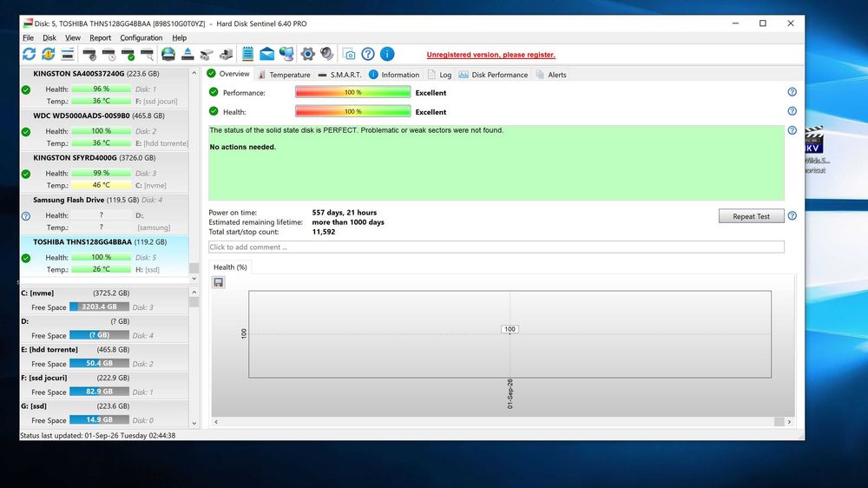The height and width of the screenshot is (488, 868).
Task: Click the speaker sound icon
Action: click(327, 54)
